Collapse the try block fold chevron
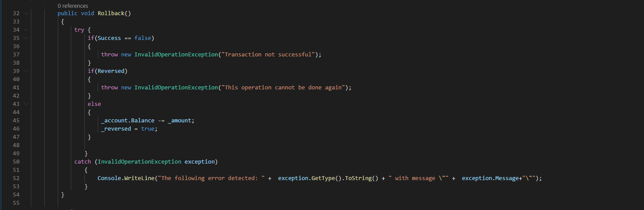The width and height of the screenshot is (644, 210). tap(26, 30)
